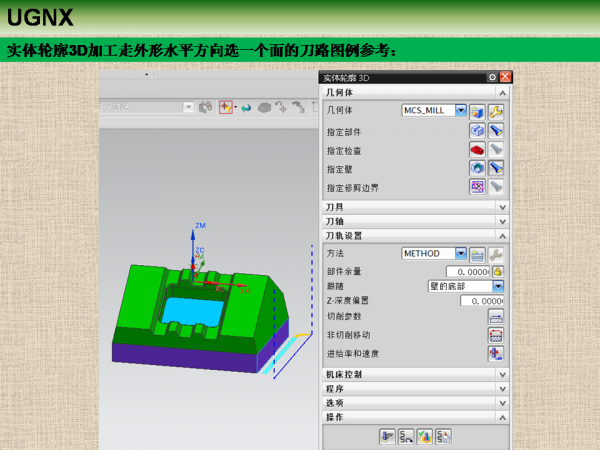The height and width of the screenshot is (450, 600).
Task: Expand the 刀轴 section
Action: [x=502, y=222]
